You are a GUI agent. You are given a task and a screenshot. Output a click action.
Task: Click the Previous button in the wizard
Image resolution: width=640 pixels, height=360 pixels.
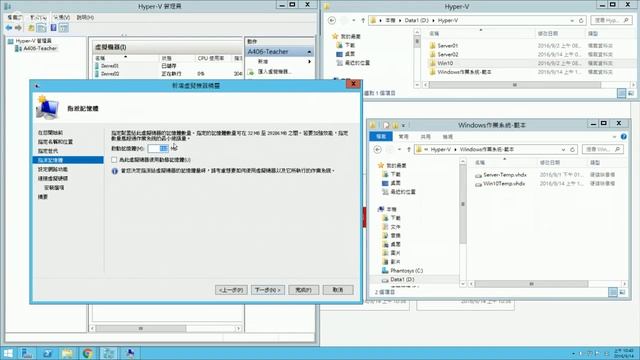(231, 290)
